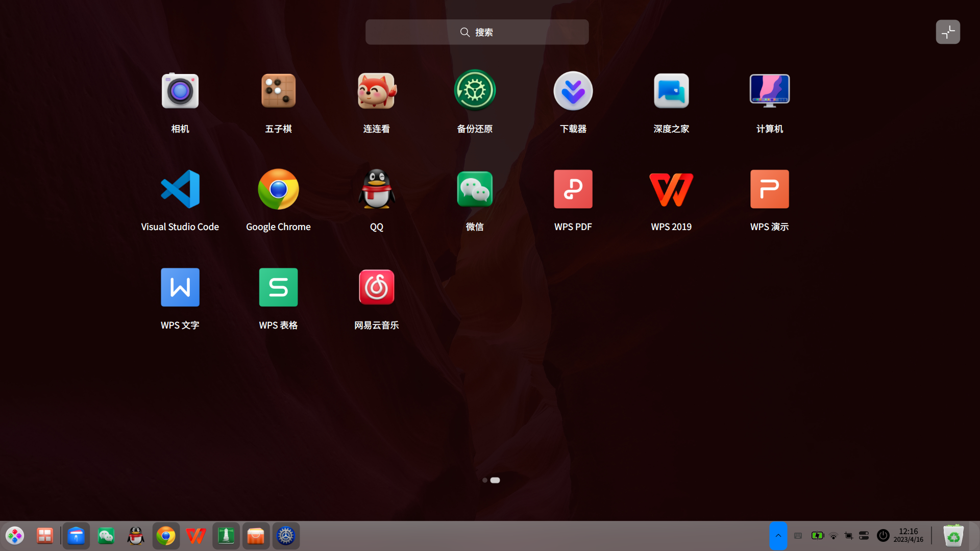Toggle the dark mode switch in system tray
980x551 pixels.
tap(864, 536)
